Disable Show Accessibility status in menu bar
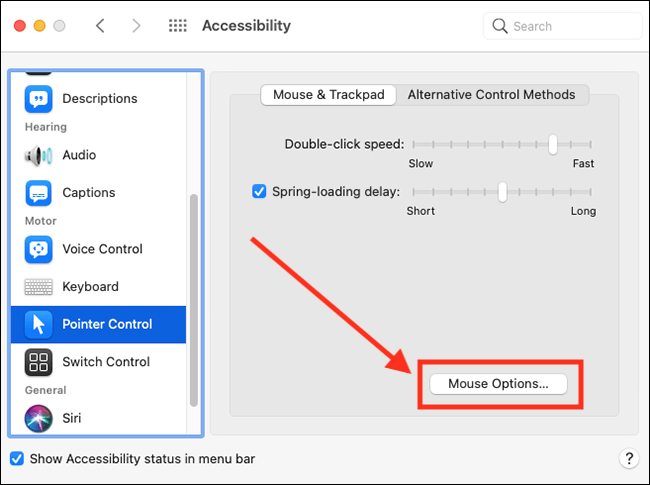Image resolution: width=650 pixels, height=485 pixels. click(x=17, y=459)
